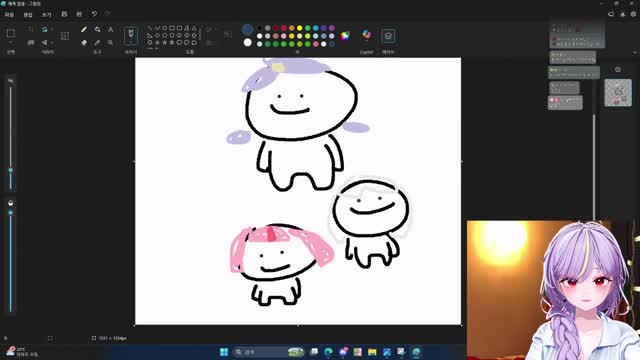Toggle the Layers panel button
This screenshot has width=640, height=360.
tap(388, 36)
